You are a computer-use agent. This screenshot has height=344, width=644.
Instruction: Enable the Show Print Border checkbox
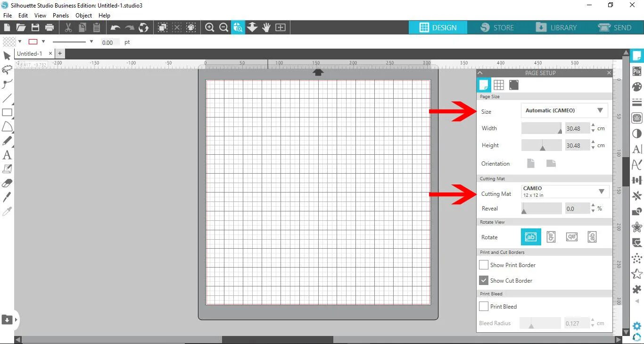tap(484, 265)
